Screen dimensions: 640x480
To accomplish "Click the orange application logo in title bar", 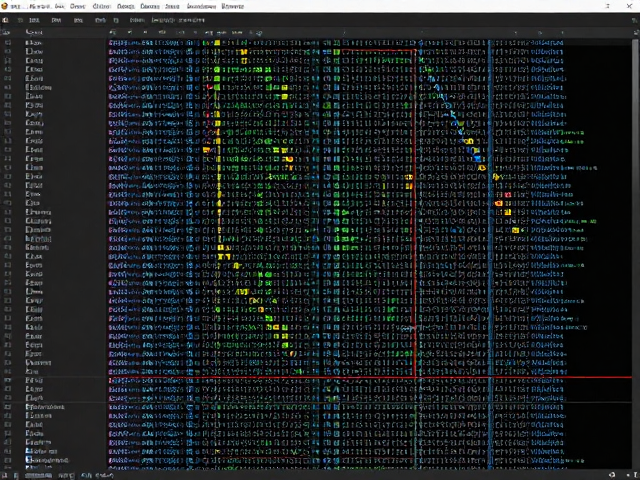I will [4, 6].
